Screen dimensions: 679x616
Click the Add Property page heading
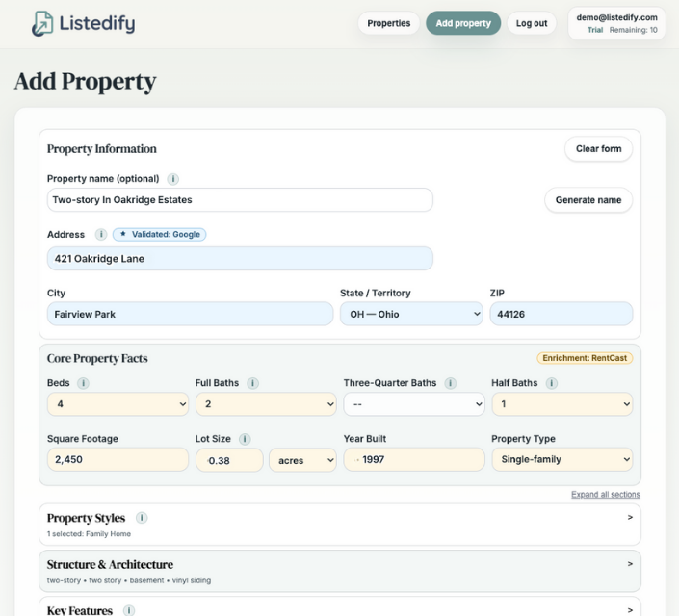86,82
